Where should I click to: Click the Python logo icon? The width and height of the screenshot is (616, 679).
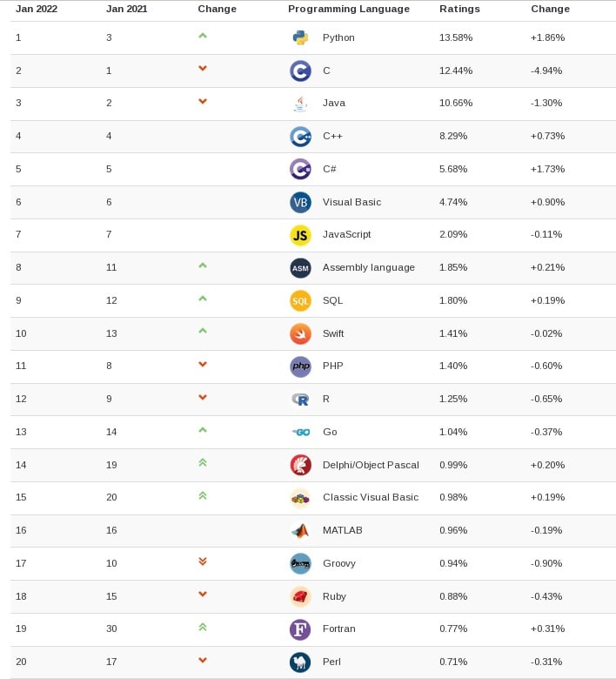pos(300,37)
